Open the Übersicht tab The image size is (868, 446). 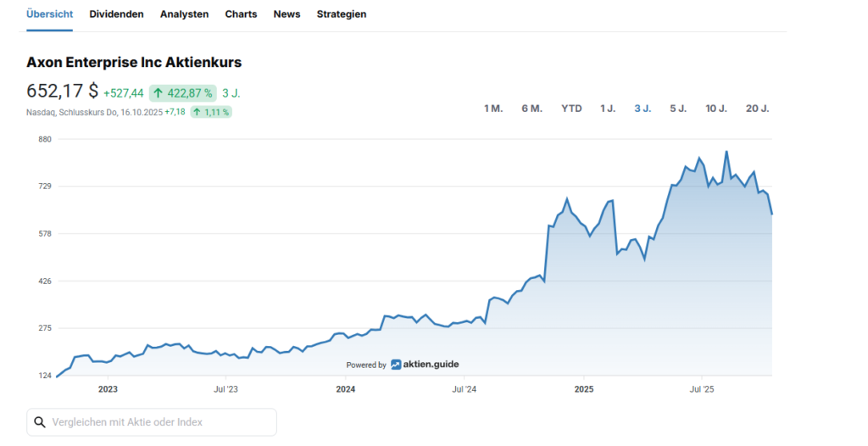[49, 14]
